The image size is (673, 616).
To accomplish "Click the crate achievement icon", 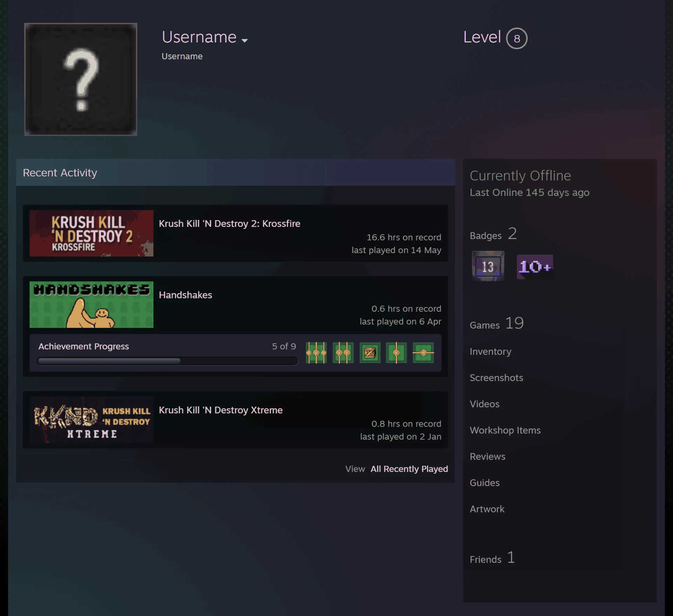I will 370,353.
